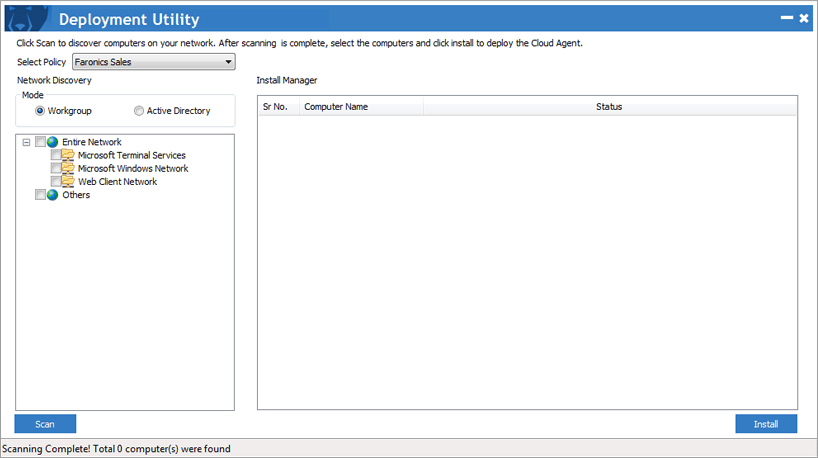The image size is (818, 458).
Task: Click the Sr No. column header
Action: point(276,106)
